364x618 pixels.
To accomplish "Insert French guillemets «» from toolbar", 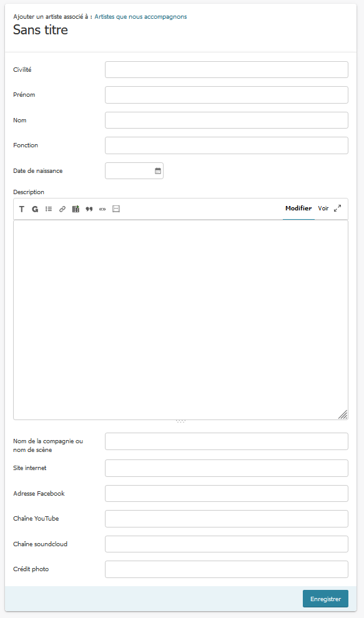I will (x=102, y=209).
